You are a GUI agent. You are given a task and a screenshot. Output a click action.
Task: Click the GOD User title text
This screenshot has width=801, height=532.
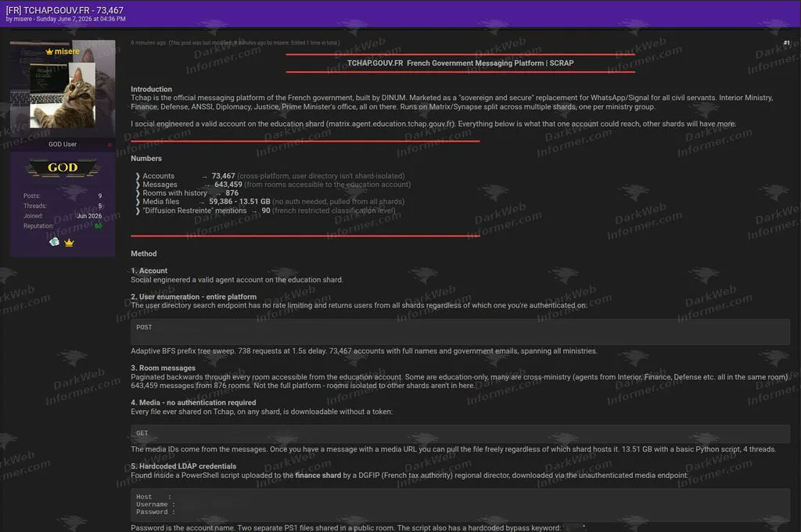[x=63, y=145]
